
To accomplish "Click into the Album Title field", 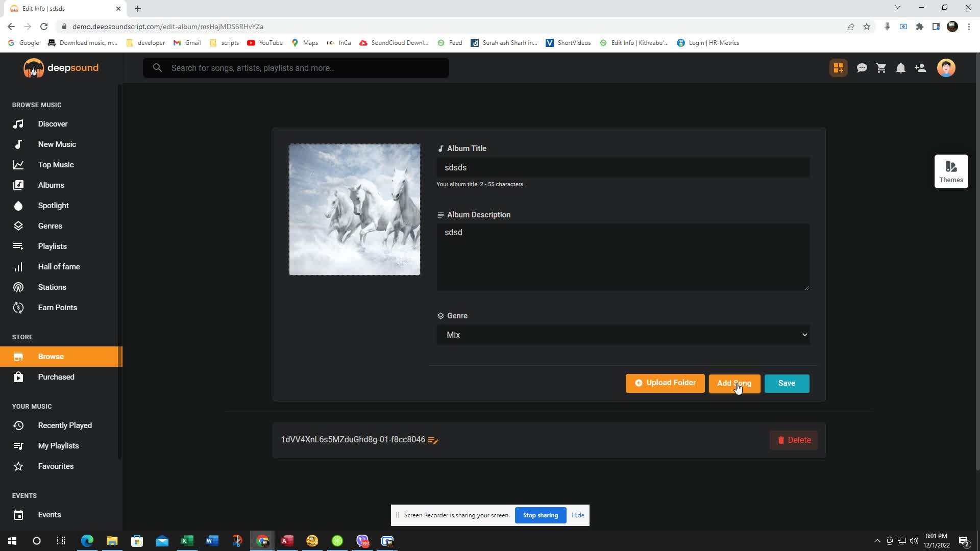I will [x=623, y=168].
